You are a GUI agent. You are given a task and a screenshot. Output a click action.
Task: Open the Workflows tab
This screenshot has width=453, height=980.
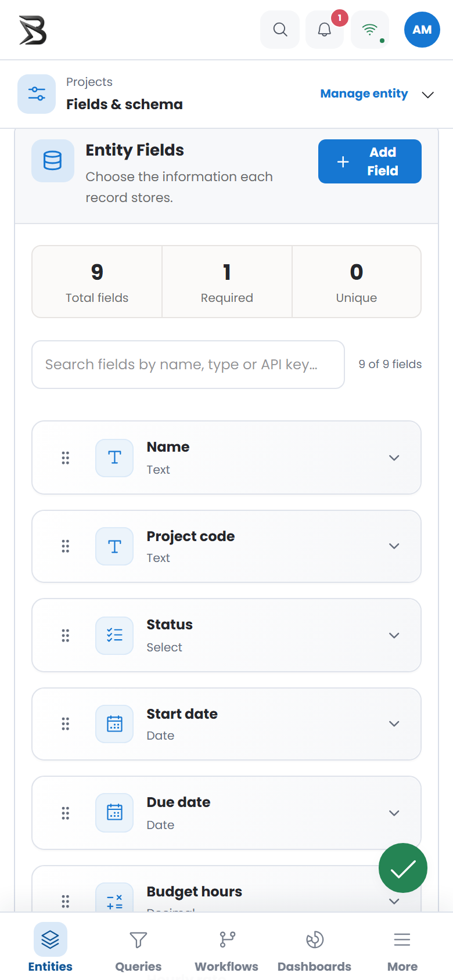227,947
